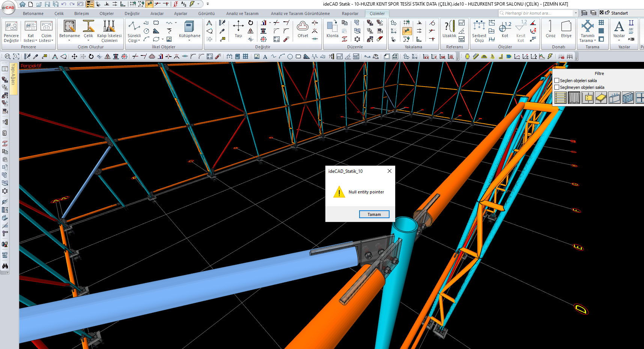This screenshot has width=644, height=349.
Task: Toggle the highlighted snap mode in Yakalama group
Action: [x=407, y=31]
